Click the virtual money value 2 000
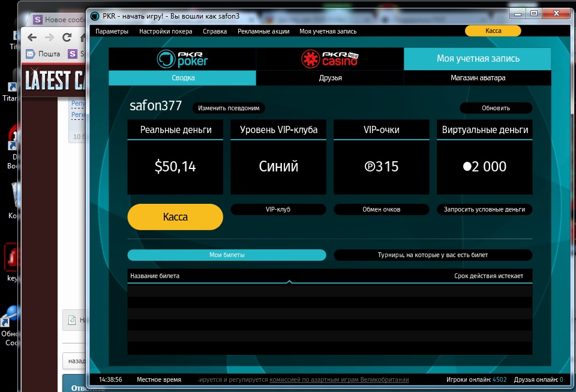576x392 pixels. tap(485, 167)
